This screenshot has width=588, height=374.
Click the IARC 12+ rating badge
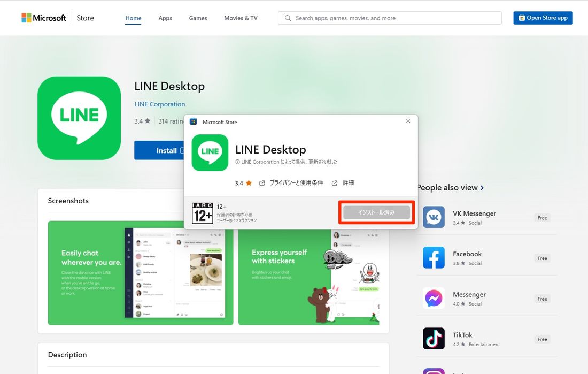coord(203,213)
